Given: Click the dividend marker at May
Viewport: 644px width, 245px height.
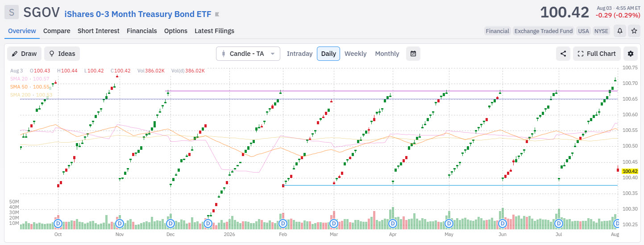Looking at the screenshot, I should click(449, 223).
